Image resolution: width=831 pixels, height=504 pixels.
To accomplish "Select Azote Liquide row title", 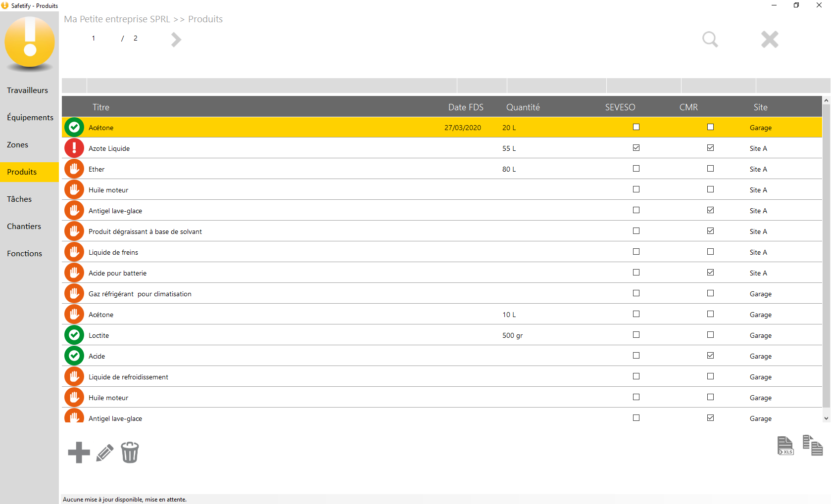I will click(x=109, y=148).
